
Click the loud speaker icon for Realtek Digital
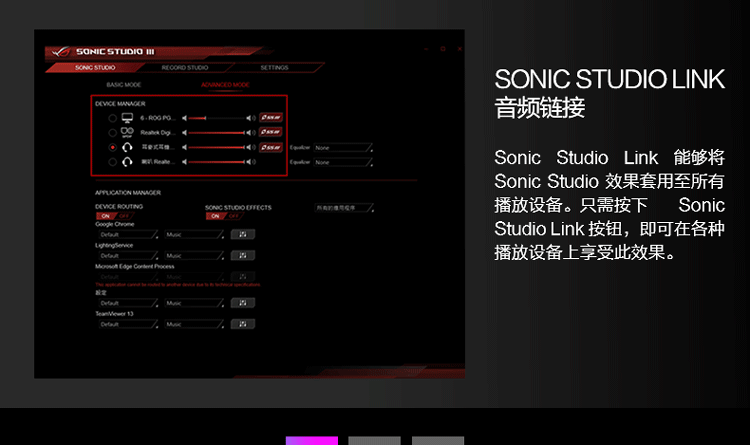pos(251,133)
